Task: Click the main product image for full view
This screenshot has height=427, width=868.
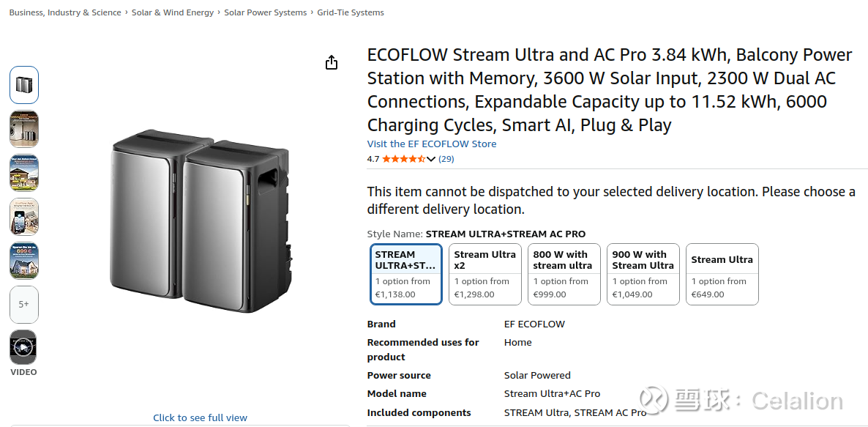Action: pos(200,220)
